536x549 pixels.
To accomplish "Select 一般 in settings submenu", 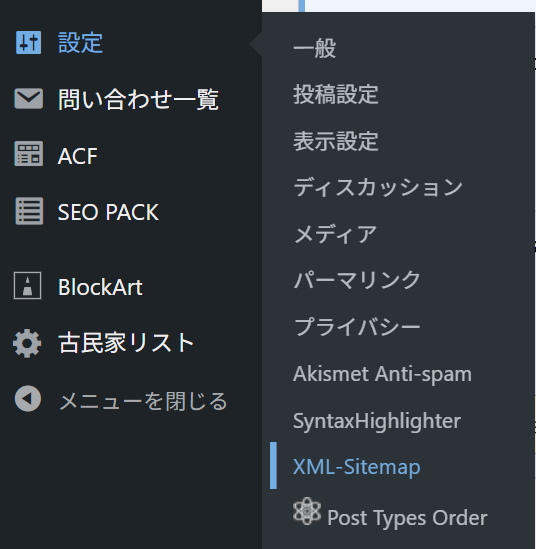I will point(314,48).
